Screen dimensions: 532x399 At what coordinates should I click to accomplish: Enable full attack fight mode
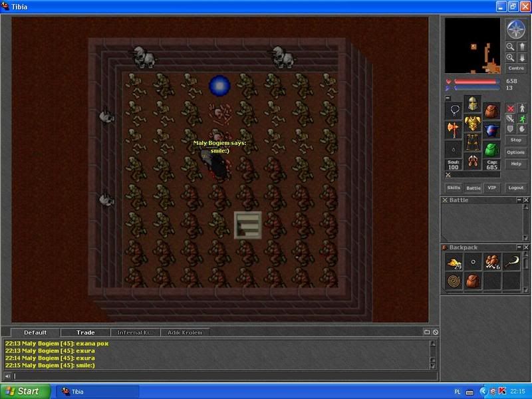pyautogui.click(x=510, y=108)
